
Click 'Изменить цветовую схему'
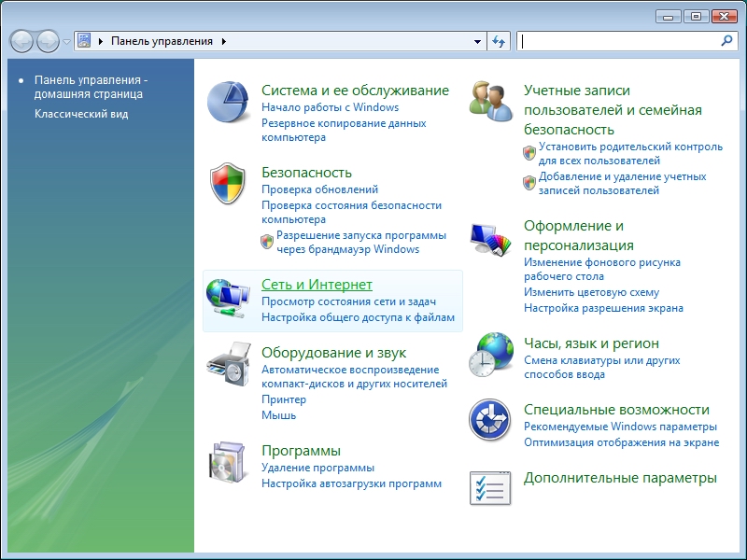point(592,292)
